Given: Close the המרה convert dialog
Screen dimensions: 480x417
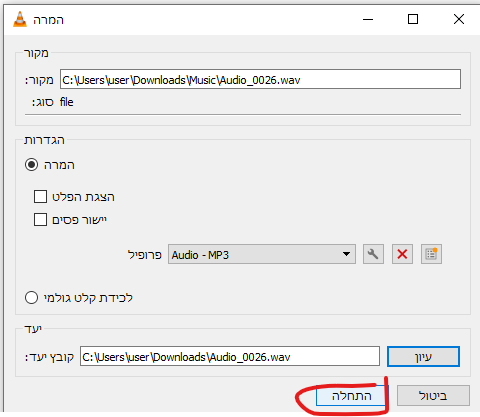Looking at the screenshot, I should 459,19.
